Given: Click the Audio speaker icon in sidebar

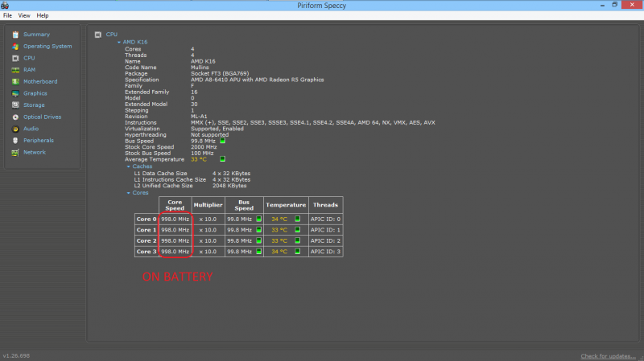Looking at the screenshot, I should coord(15,129).
